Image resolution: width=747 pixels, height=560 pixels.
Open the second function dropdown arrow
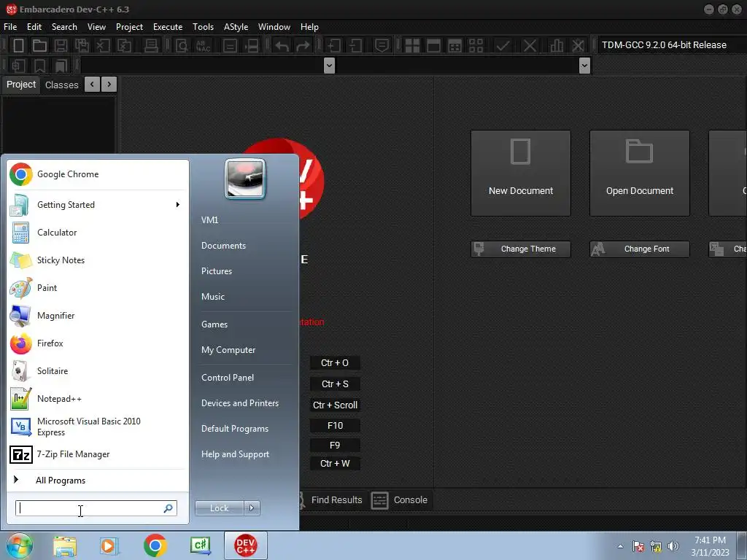pyautogui.click(x=584, y=65)
